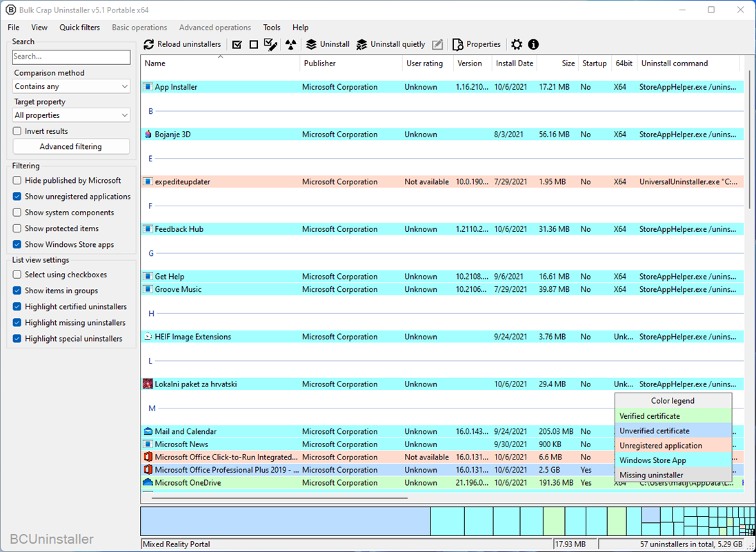Click the list's horizontal scrollbar thumb

[279, 498]
